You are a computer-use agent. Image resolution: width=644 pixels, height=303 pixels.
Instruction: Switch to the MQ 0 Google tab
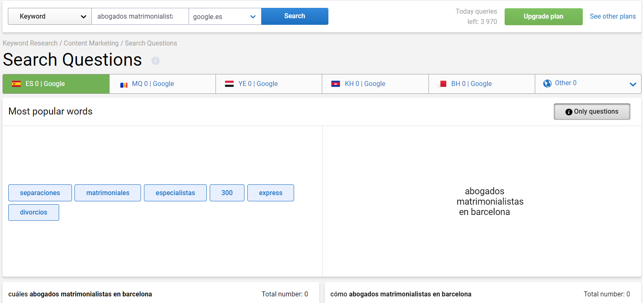click(x=162, y=84)
